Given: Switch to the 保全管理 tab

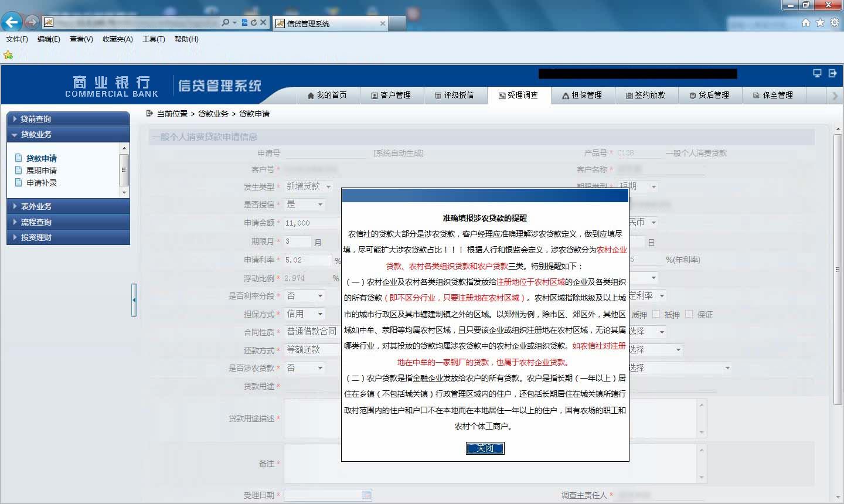Looking at the screenshot, I should click(773, 95).
